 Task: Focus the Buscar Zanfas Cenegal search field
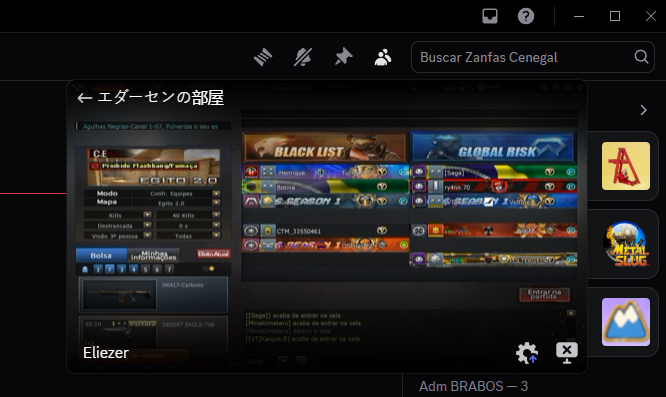[533, 57]
